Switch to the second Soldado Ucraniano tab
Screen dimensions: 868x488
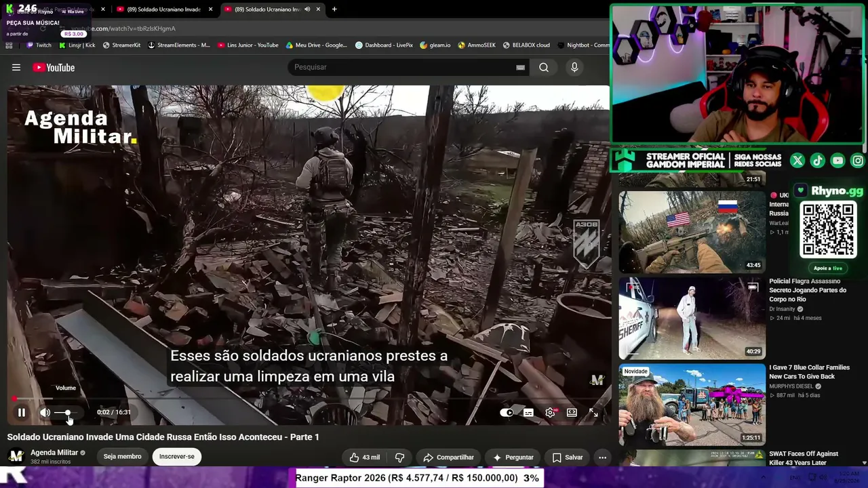(163, 9)
